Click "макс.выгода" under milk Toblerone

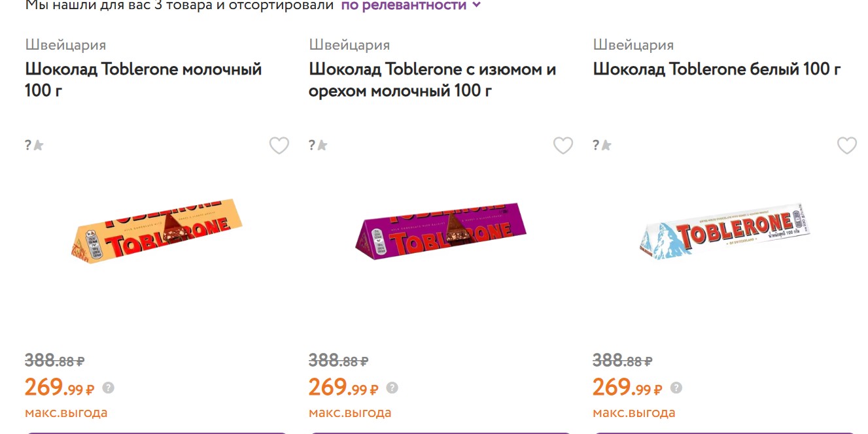coord(66,412)
